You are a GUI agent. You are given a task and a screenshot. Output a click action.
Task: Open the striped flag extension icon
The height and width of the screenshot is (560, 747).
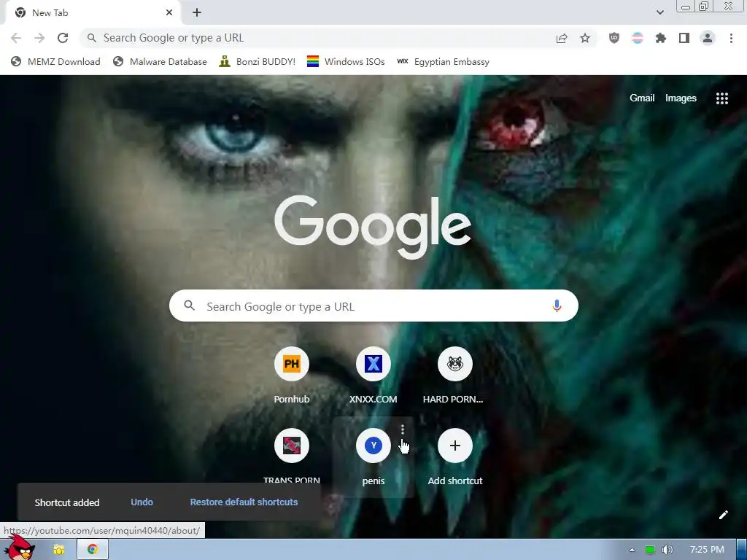coord(638,38)
